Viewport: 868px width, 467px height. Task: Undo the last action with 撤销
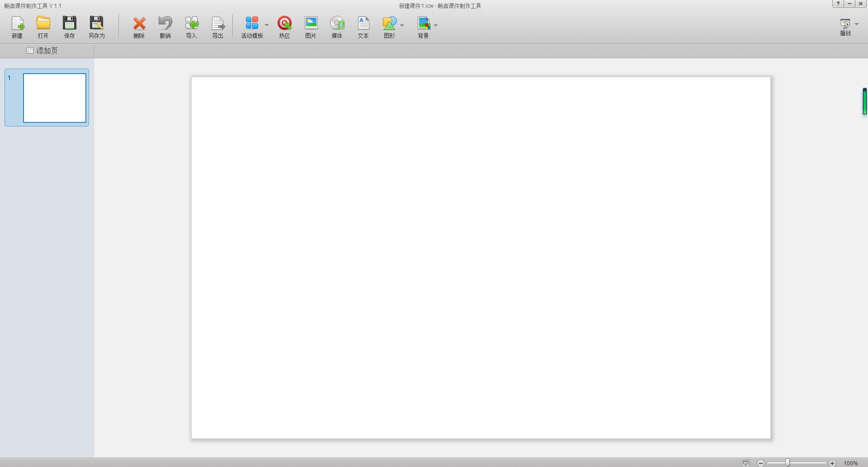coord(165,26)
